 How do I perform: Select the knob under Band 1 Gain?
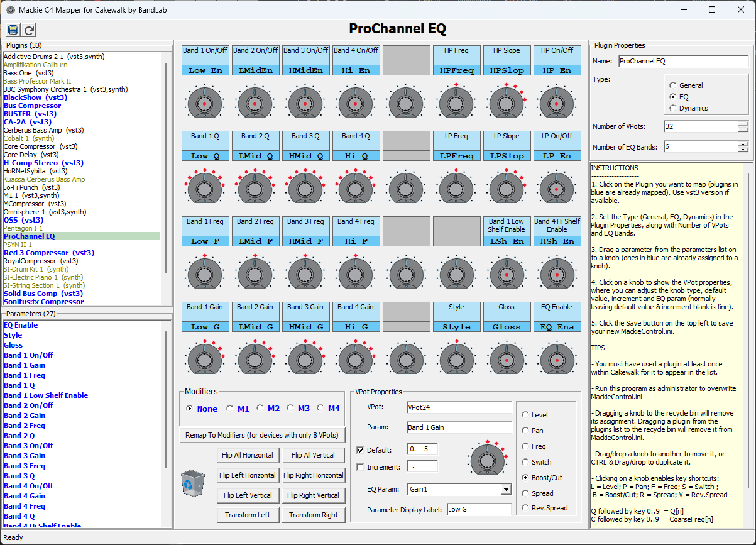point(204,358)
